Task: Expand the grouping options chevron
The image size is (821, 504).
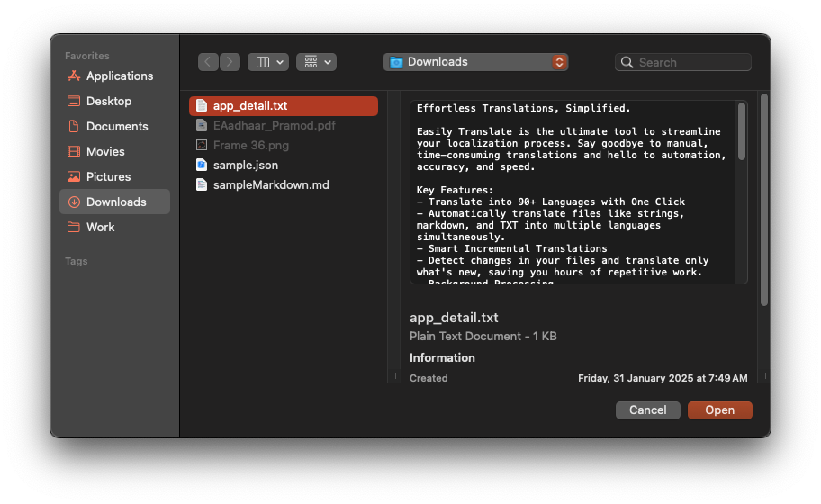Action: click(328, 62)
